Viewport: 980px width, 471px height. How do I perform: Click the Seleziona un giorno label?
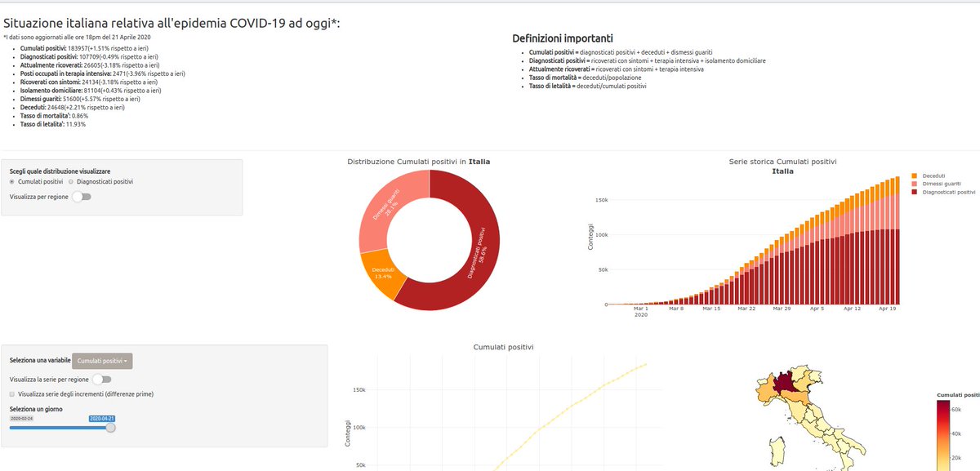point(36,409)
